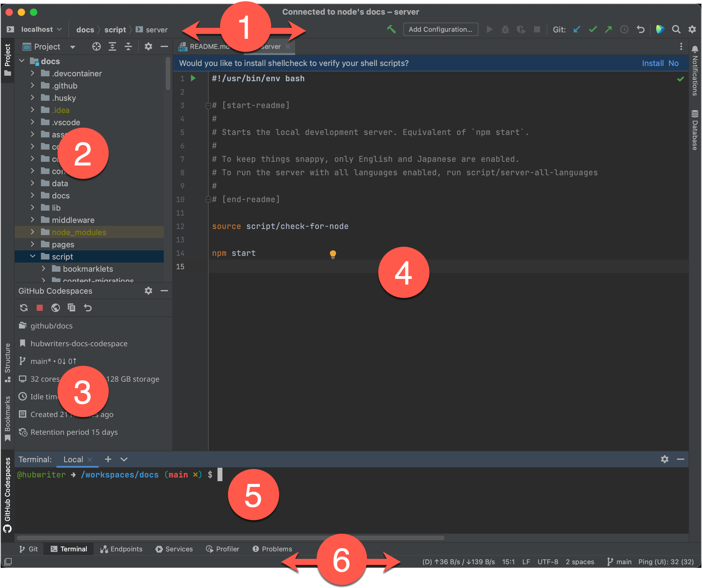Toggle code fold at end-readme line
This screenshot has width=702, height=588.
pos(208,199)
